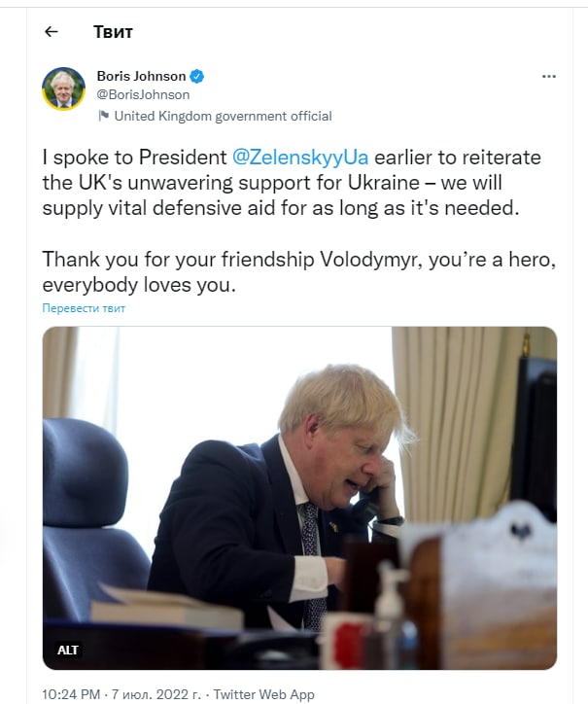Click the United Kingdom government official label
Viewport: 588px width, 704px height.
click(x=223, y=116)
